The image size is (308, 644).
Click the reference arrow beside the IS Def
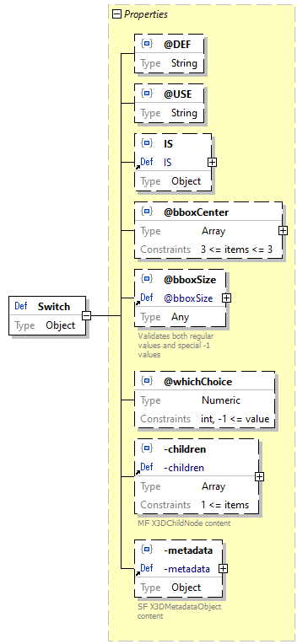138,167
